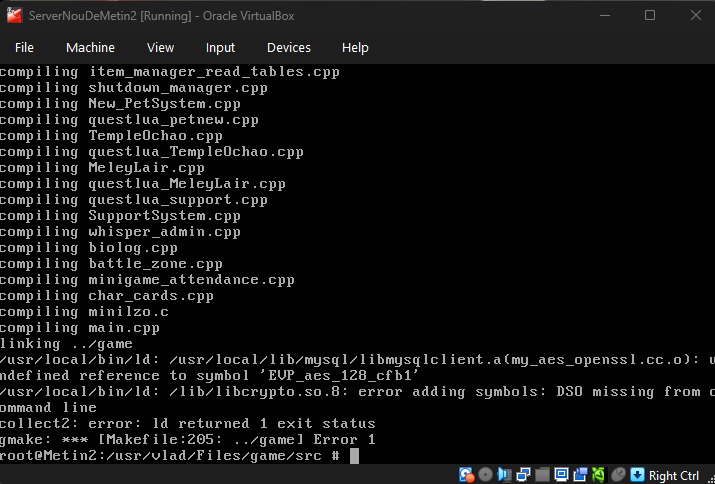Click the 'compiling questlua_TempleOchao.cpp' line
715x484 pixels.
coord(152,152)
